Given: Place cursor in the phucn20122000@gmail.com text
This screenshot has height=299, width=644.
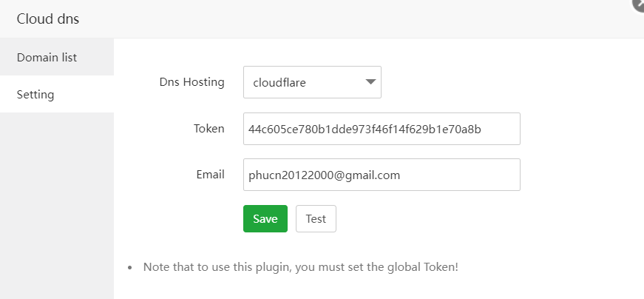Looking at the screenshot, I should [324, 175].
